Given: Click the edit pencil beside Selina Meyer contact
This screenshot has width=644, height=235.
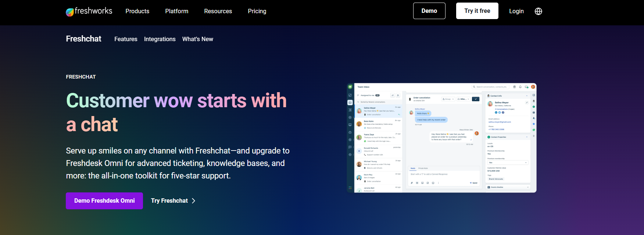Looking at the screenshot, I should [527, 102].
